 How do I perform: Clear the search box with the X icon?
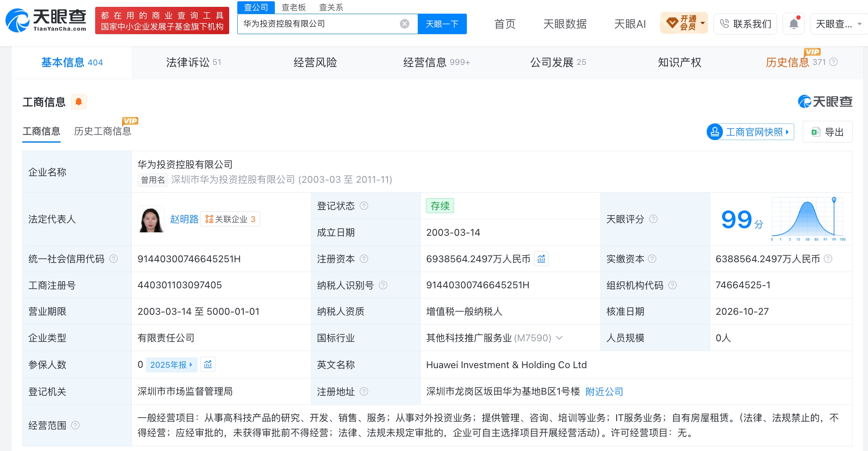(405, 24)
